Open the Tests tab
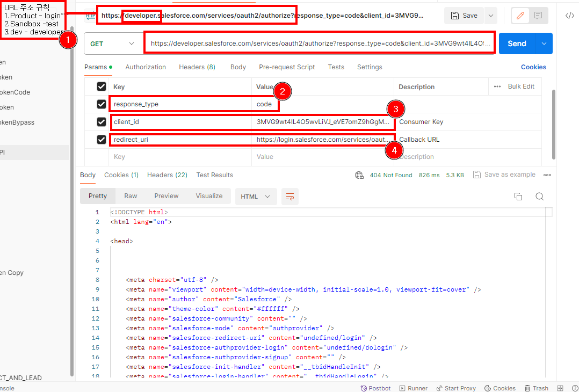Viewport: 579px width, 392px height. (336, 67)
